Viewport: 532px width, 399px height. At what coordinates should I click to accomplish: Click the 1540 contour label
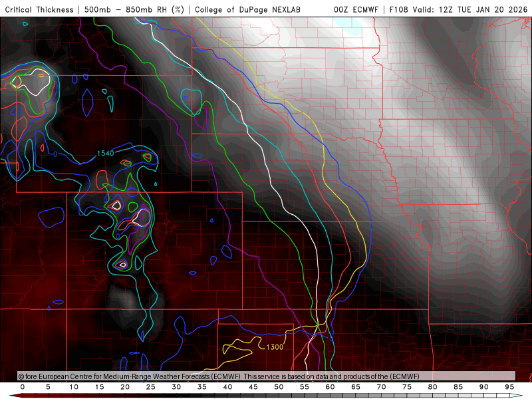106,154
